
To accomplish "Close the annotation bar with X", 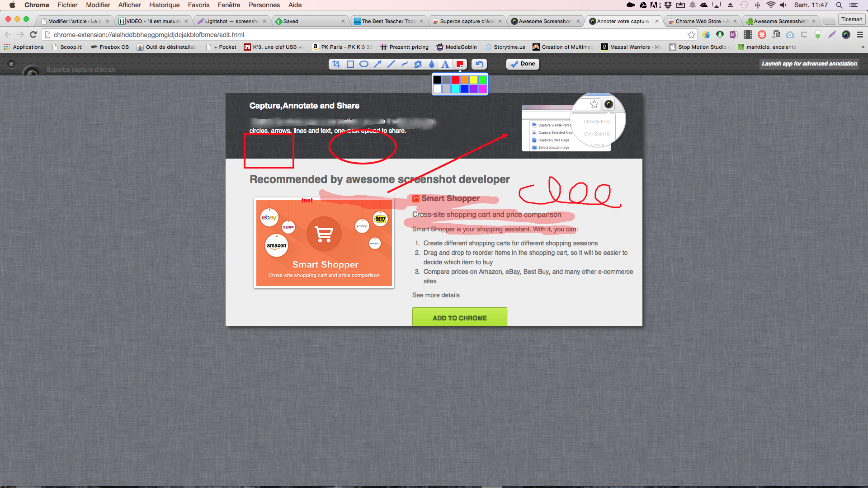I will 12,64.
